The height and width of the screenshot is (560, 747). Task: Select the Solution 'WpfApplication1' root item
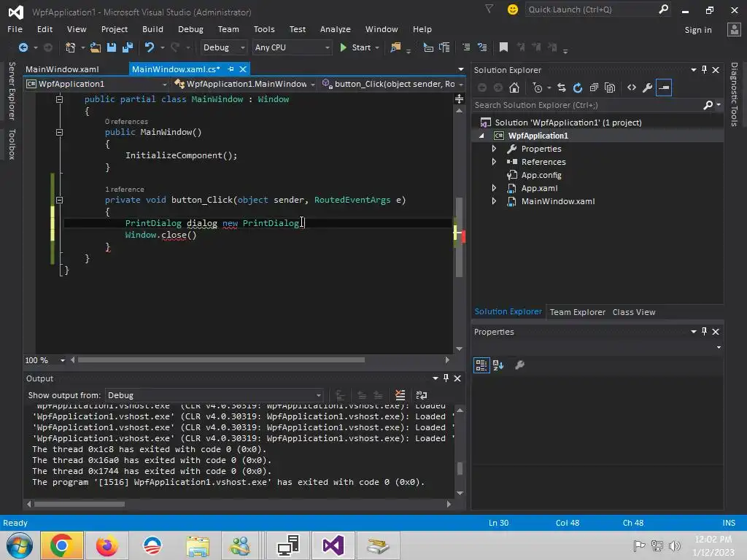point(568,122)
